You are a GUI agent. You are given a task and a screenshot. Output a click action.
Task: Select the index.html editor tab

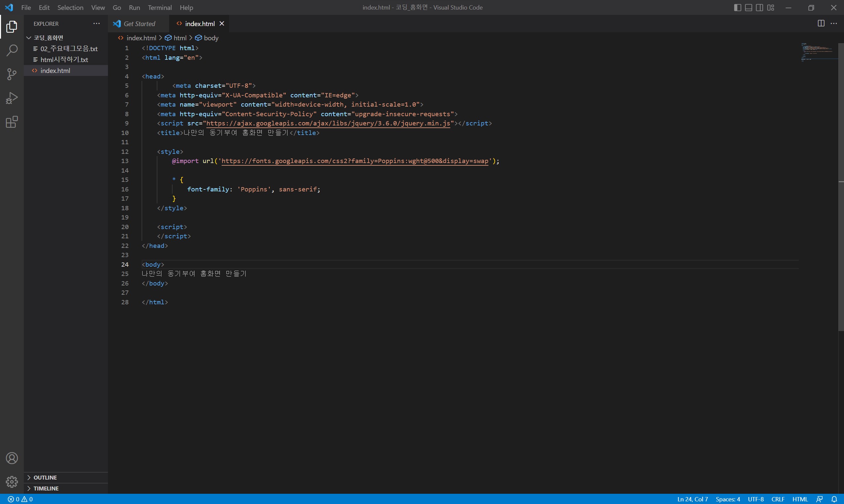(x=200, y=23)
